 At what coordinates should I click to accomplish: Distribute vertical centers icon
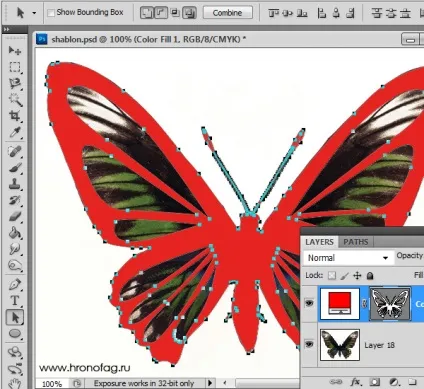point(391,13)
